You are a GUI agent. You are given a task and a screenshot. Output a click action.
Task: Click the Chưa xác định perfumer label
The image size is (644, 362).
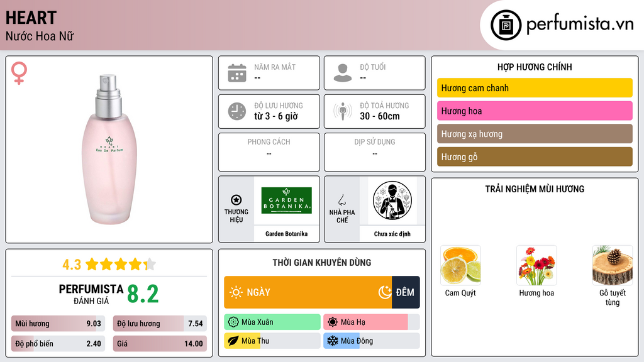[x=392, y=234]
